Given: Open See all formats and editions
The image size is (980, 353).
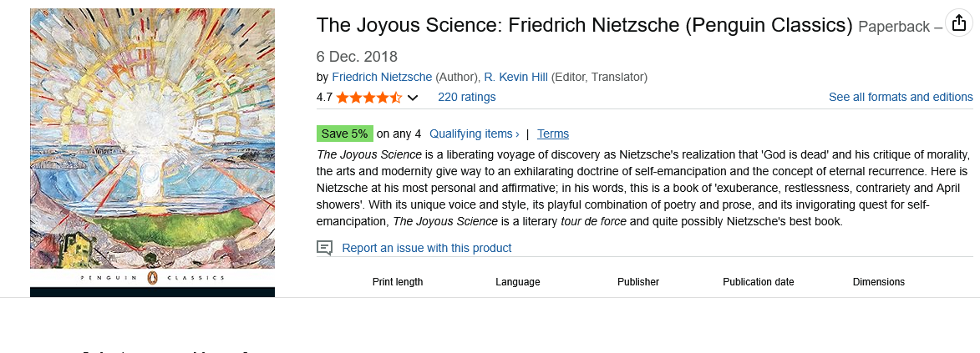Looking at the screenshot, I should [x=901, y=97].
